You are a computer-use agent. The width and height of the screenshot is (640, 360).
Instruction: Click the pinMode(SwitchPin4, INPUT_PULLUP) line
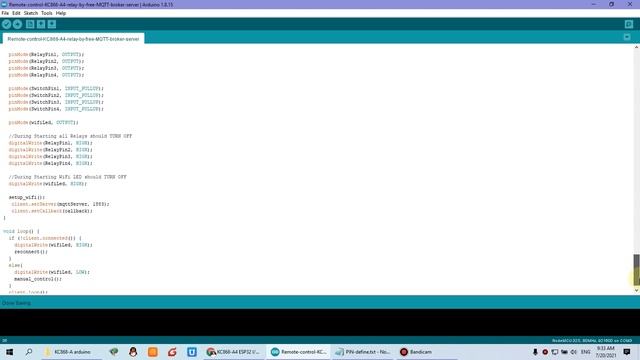(56, 109)
